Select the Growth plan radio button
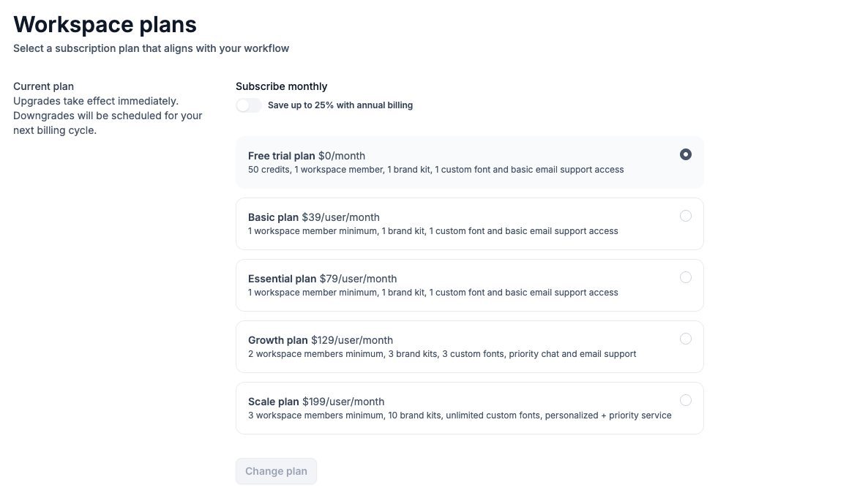 (x=685, y=339)
